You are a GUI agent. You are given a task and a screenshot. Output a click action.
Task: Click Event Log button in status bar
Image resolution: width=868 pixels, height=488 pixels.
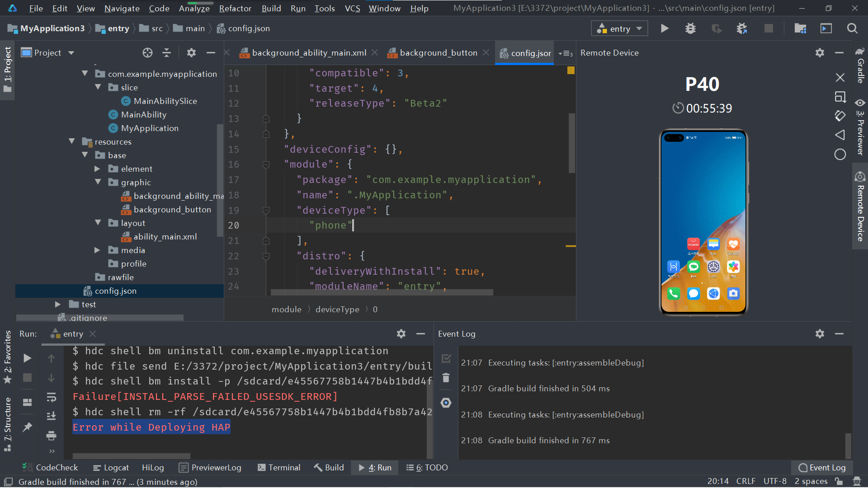tap(822, 468)
